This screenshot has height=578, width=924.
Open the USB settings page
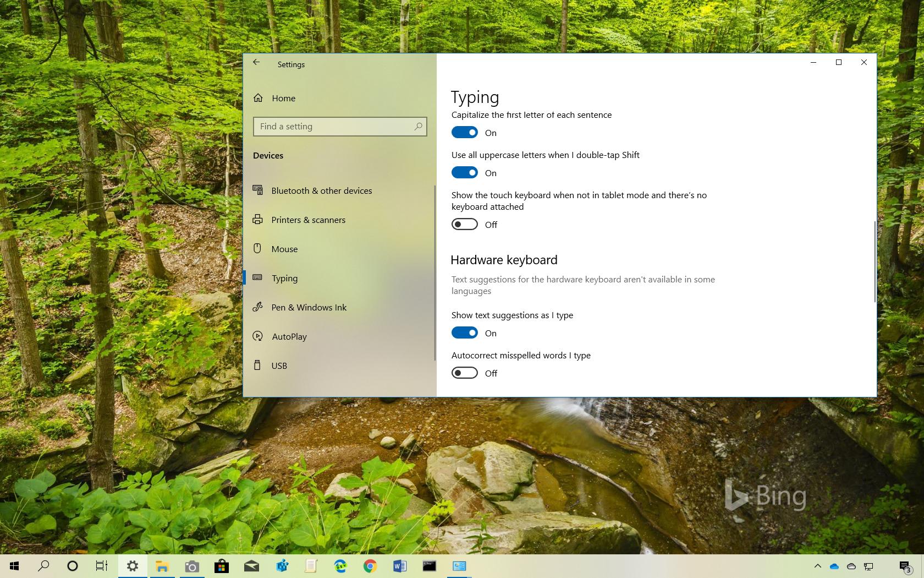[x=279, y=366]
